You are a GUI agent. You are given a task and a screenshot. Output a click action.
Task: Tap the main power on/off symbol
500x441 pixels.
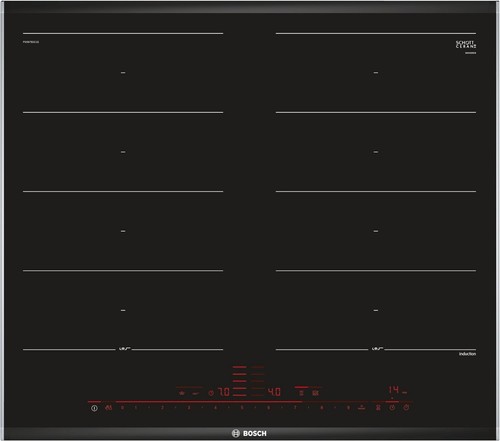[x=94, y=408]
